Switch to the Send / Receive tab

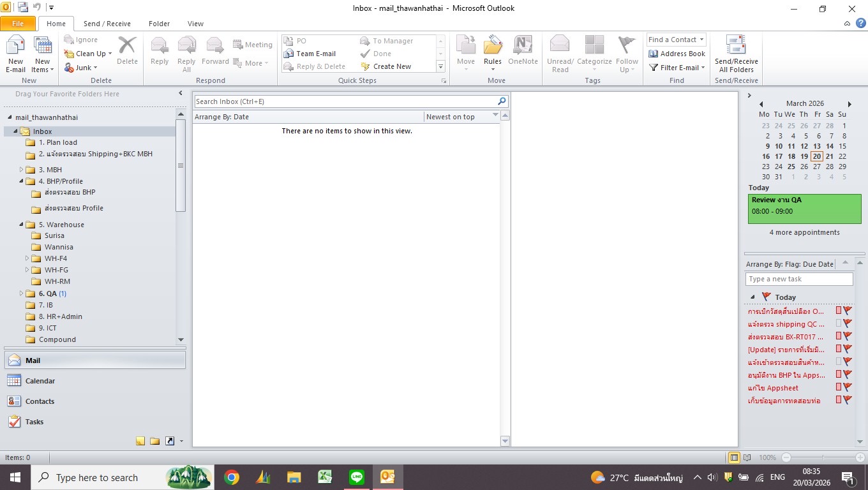pyautogui.click(x=107, y=24)
